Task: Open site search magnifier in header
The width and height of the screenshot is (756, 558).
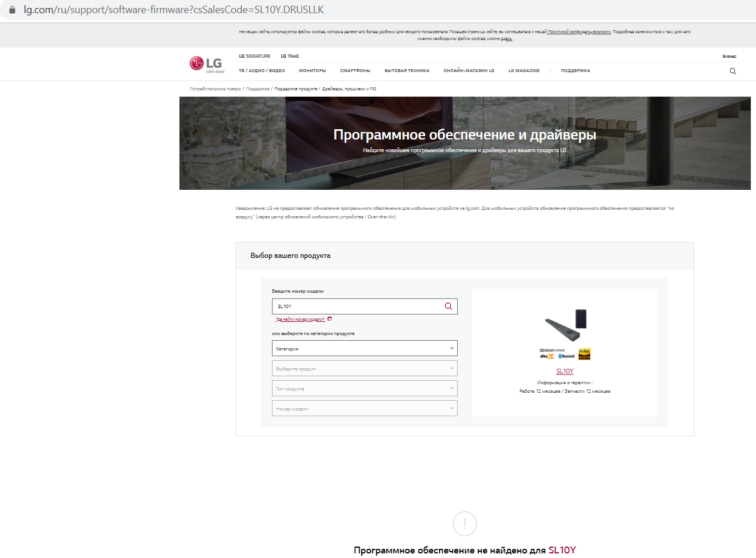Action: [733, 71]
